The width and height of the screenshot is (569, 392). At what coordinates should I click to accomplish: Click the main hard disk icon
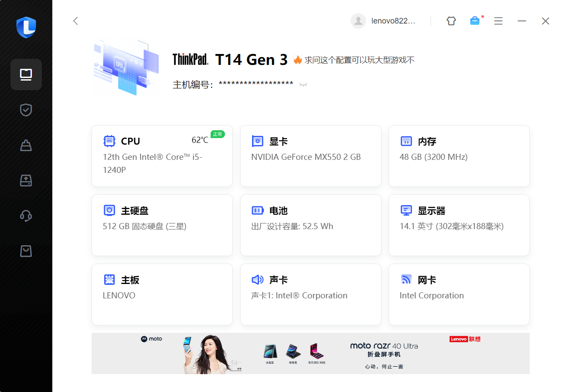coord(109,210)
